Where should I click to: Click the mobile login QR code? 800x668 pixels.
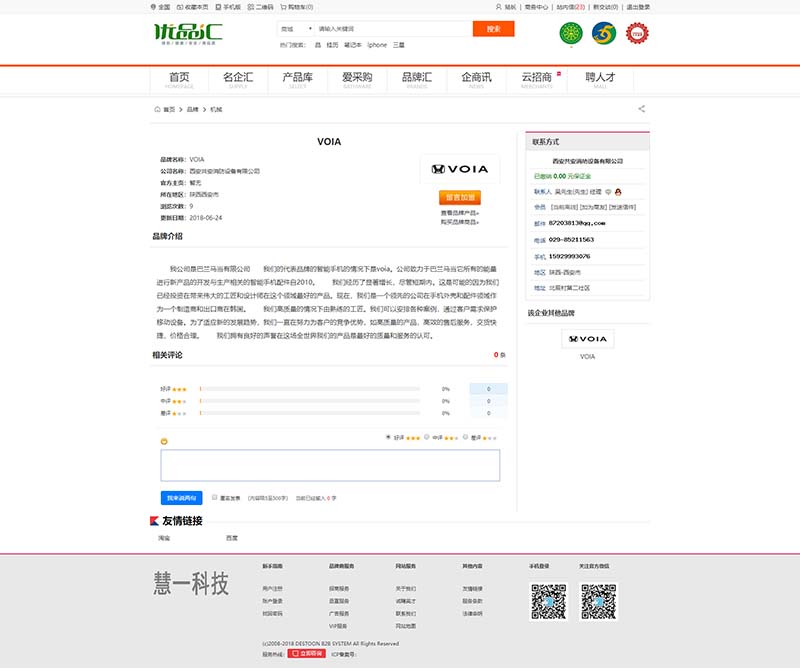click(x=548, y=602)
